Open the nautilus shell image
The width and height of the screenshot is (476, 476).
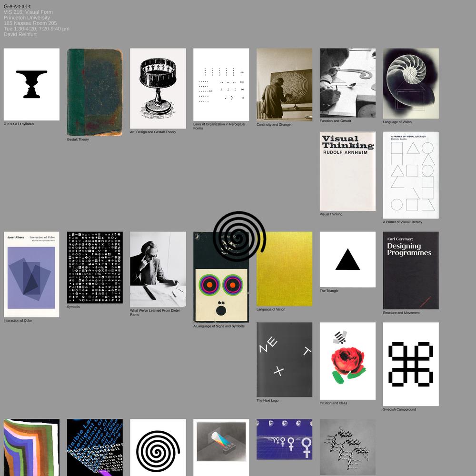[x=411, y=83]
